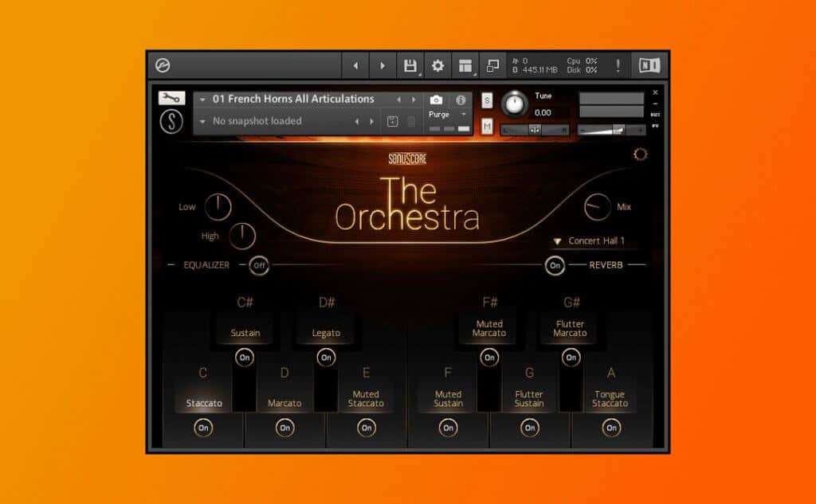Disable the C# Sustain On toggle

pyautogui.click(x=245, y=357)
